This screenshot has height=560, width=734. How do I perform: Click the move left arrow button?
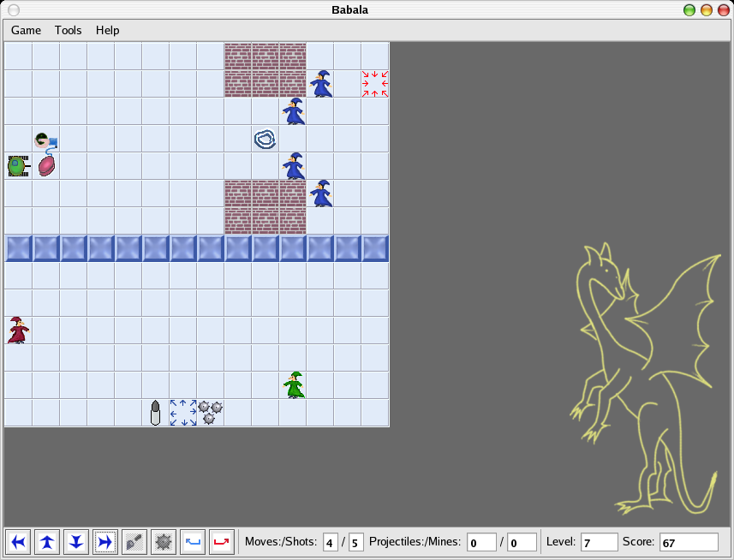(x=18, y=542)
